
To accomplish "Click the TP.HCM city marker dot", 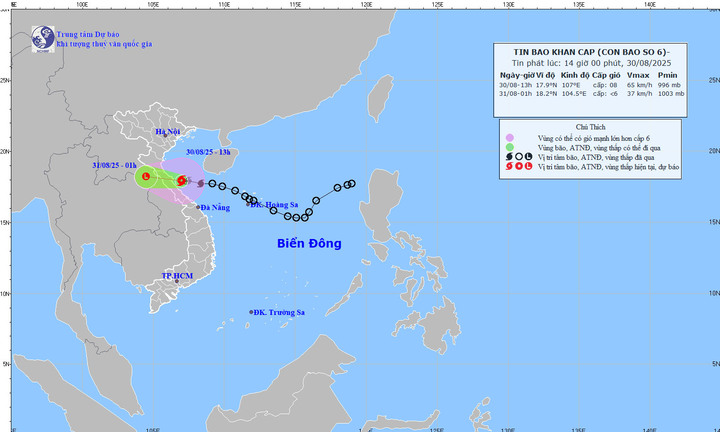I will pos(177,281).
